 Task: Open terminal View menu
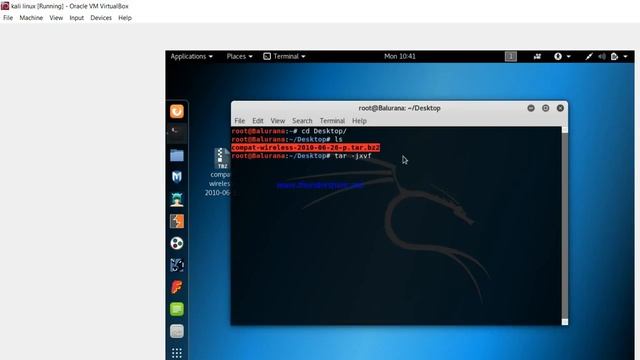pos(278,121)
